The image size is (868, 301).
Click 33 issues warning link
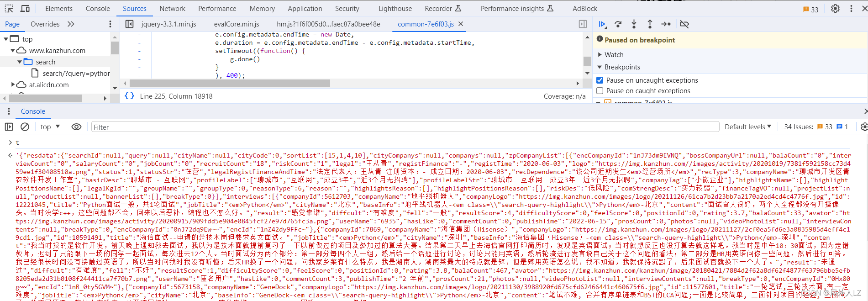(825, 127)
